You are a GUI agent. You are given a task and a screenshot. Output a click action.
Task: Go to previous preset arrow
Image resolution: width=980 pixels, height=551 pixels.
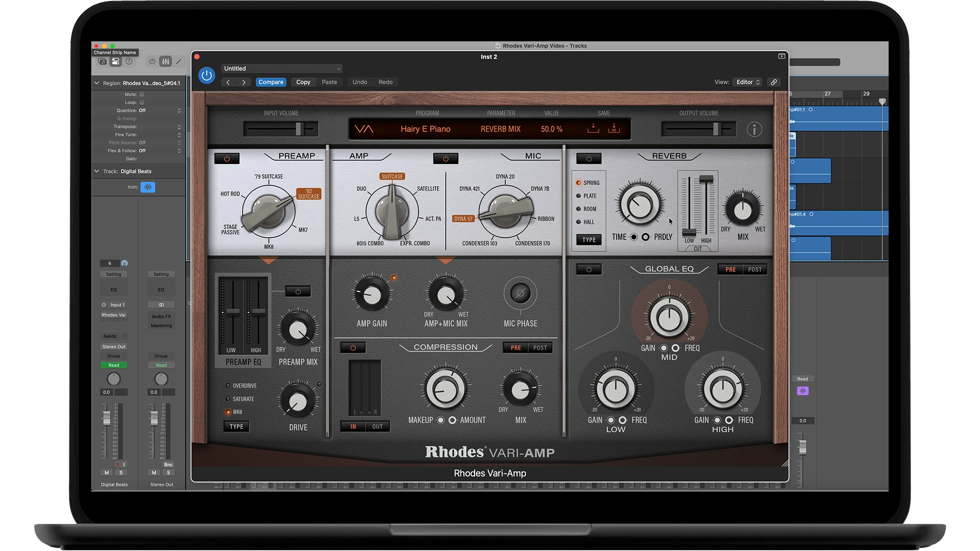[228, 82]
